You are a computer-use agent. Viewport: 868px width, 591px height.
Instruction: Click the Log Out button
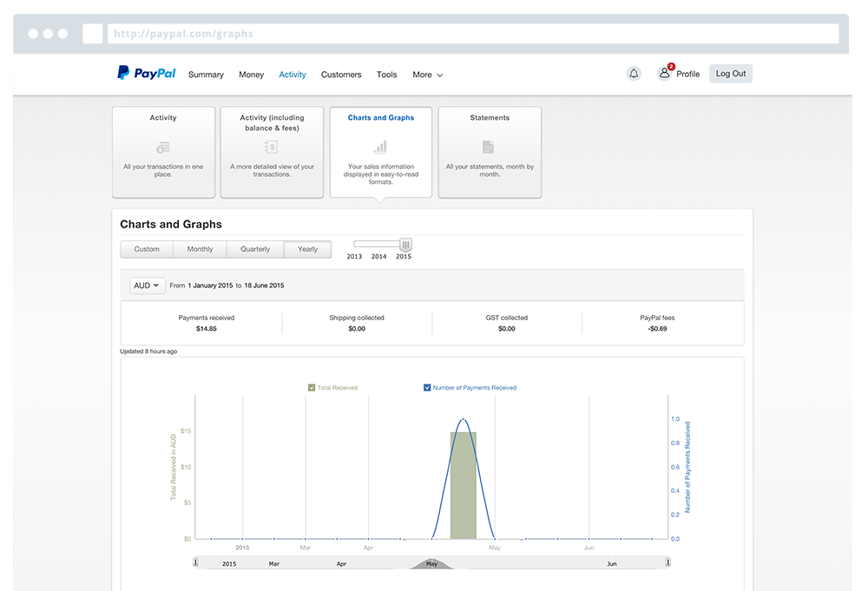pos(730,74)
